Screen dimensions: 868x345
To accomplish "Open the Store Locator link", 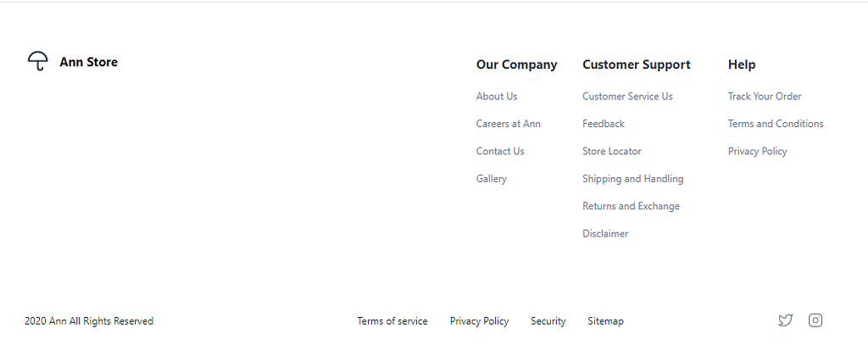I will tap(612, 151).
